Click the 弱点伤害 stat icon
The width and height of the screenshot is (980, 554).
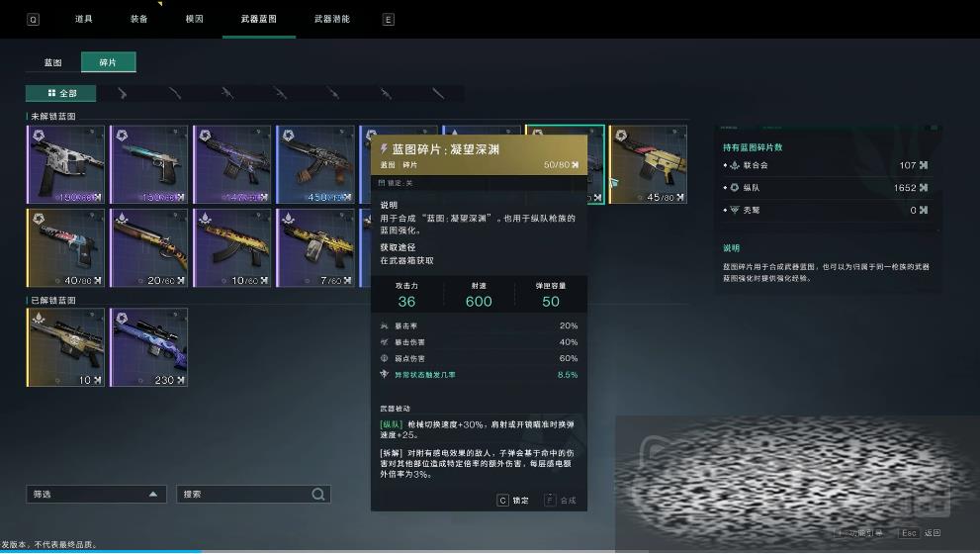click(385, 358)
